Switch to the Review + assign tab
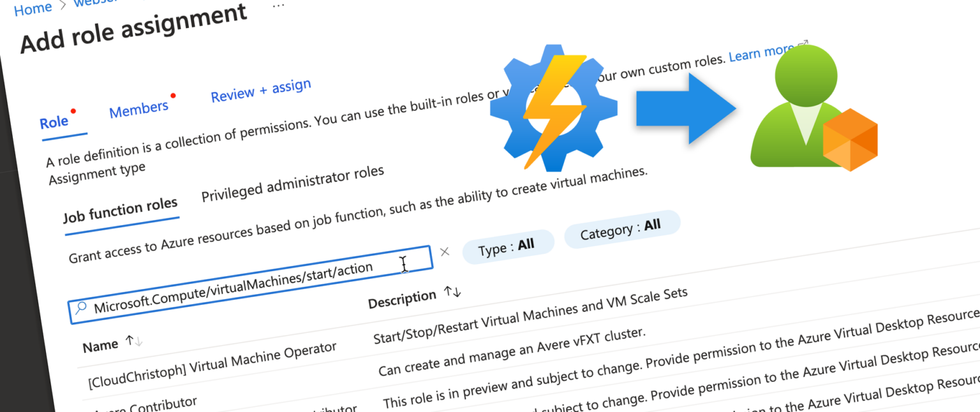 pos(260,92)
